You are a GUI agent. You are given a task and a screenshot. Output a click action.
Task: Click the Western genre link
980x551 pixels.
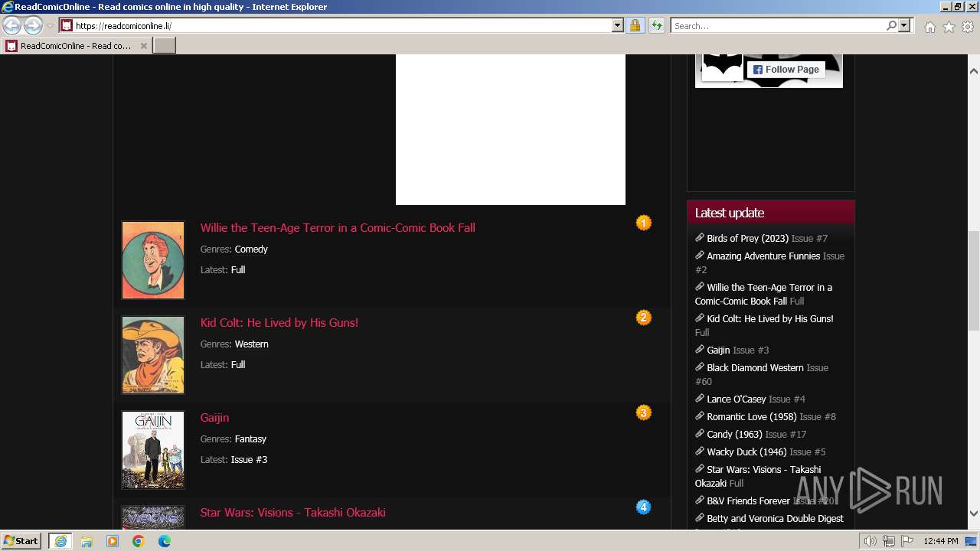coord(252,344)
